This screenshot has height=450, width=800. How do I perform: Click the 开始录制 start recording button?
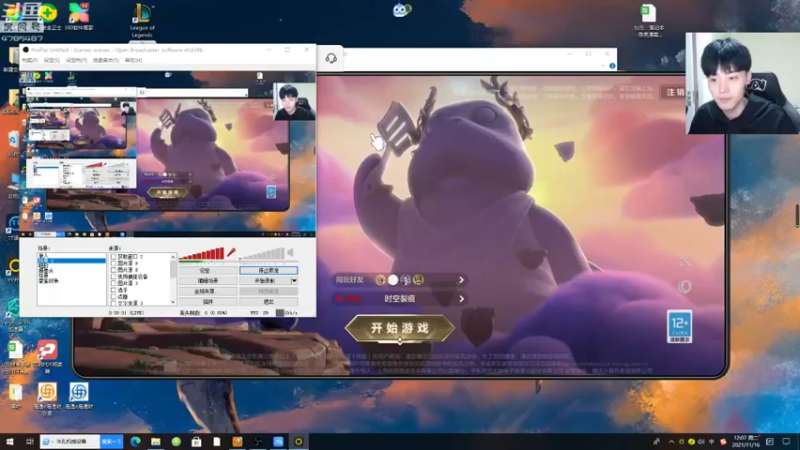265,281
